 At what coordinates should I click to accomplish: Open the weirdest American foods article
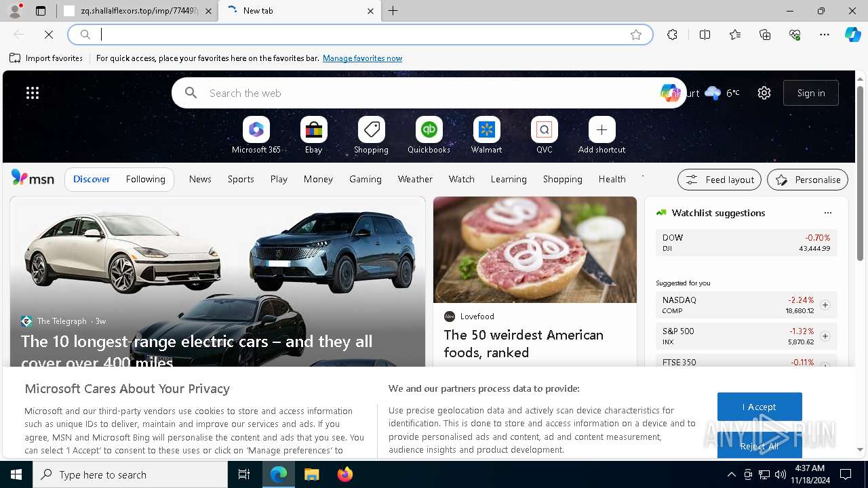tap(524, 344)
